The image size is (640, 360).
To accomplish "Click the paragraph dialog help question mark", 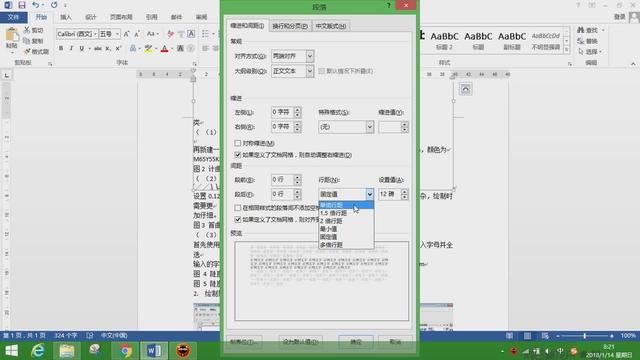I will click(x=389, y=5).
